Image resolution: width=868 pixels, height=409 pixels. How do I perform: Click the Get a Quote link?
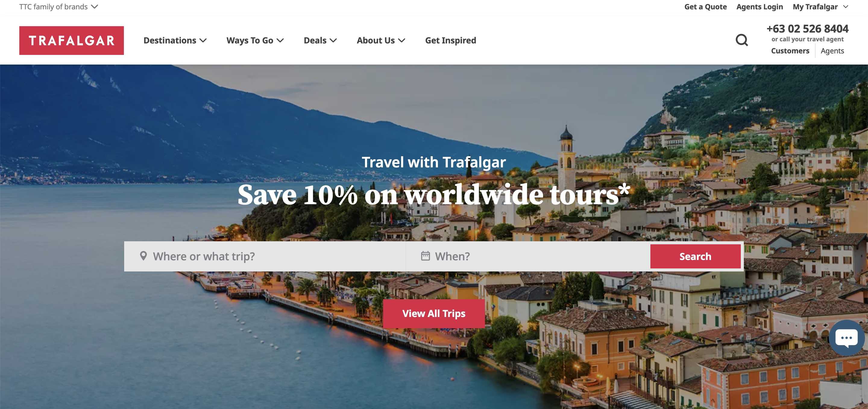(705, 7)
